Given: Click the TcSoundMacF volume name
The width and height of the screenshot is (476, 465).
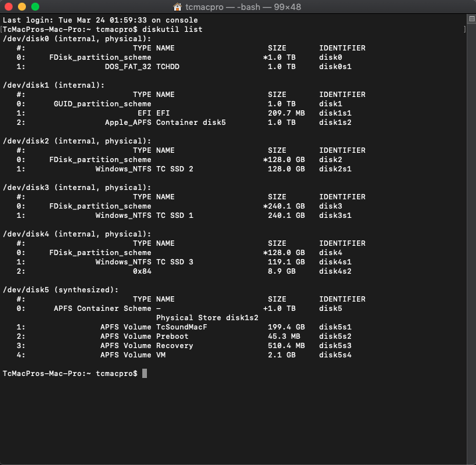Looking at the screenshot, I should pyautogui.click(x=181, y=327).
